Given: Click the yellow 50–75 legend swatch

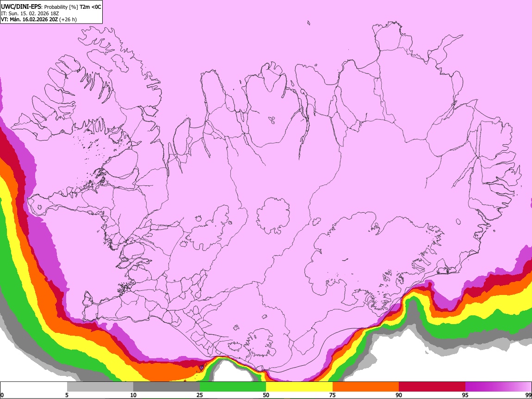Looking at the screenshot, I should [299, 387].
